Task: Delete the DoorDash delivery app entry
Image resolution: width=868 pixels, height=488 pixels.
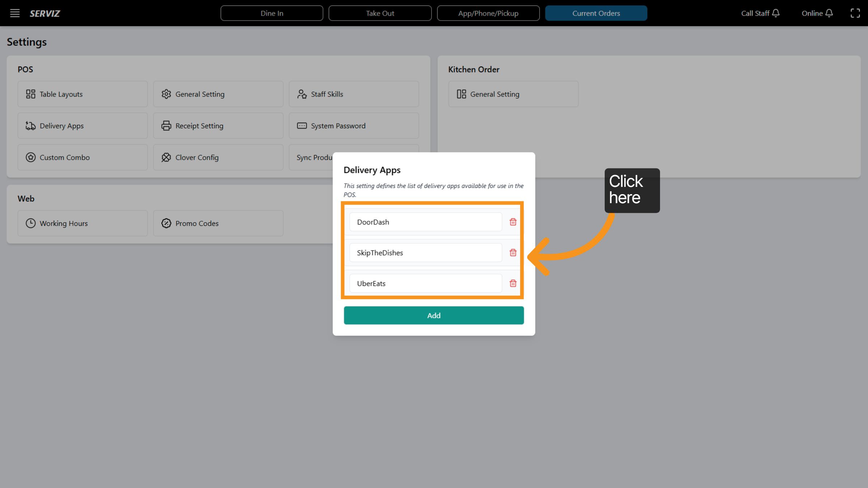Action: click(x=513, y=222)
